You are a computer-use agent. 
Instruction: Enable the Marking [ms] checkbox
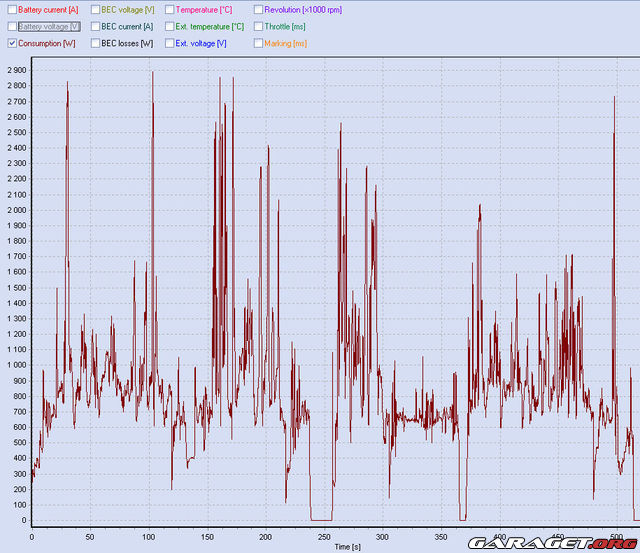tap(258, 43)
